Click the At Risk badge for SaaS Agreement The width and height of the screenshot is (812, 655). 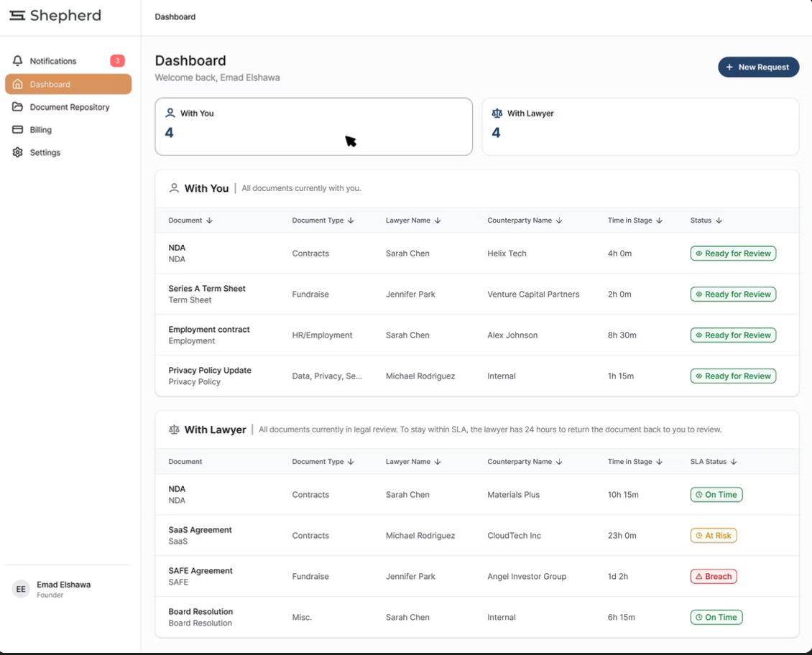tap(713, 536)
